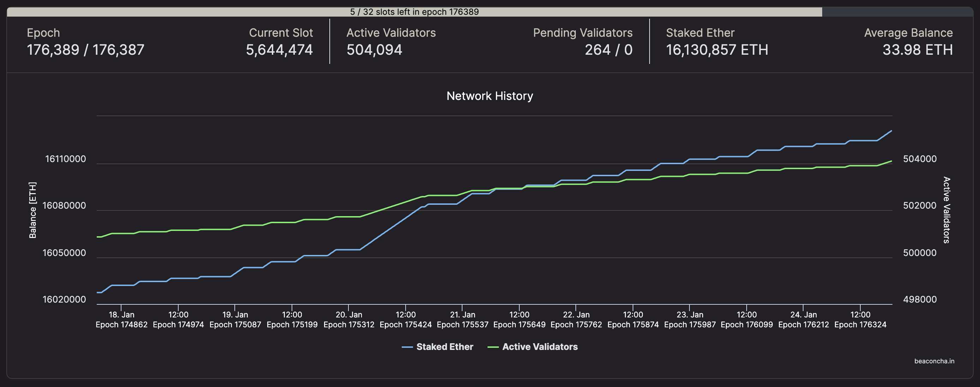The width and height of the screenshot is (980, 387).
Task: Click the 24. Jan Epoch 176212 axis marker
Action: pos(803,320)
